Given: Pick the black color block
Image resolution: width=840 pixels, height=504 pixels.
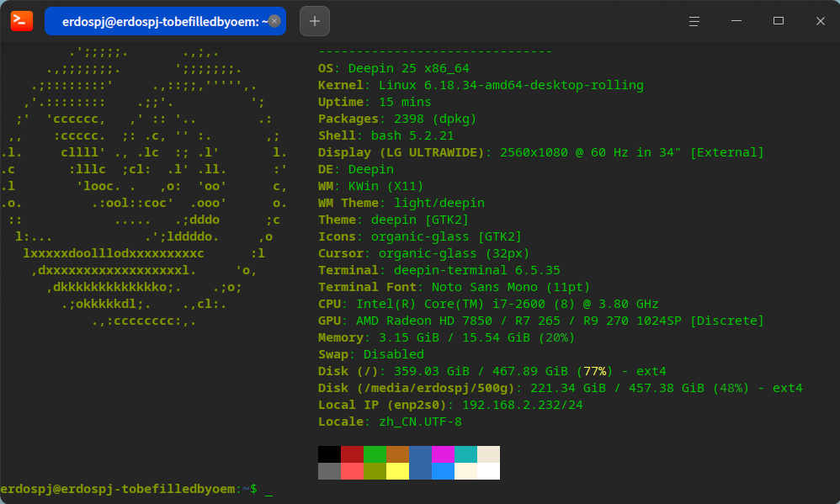Looking at the screenshot, I should (x=329, y=454).
